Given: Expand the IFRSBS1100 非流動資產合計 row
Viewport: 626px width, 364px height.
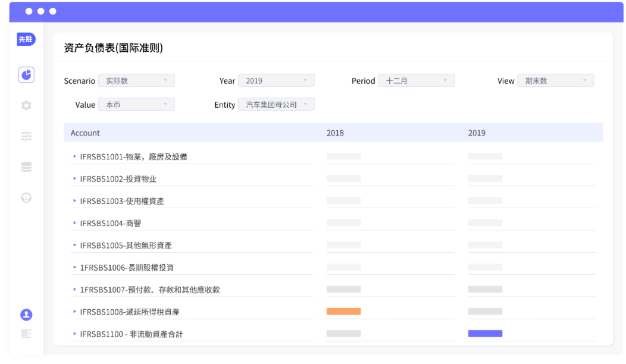Looking at the screenshot, I should [74, 334].
